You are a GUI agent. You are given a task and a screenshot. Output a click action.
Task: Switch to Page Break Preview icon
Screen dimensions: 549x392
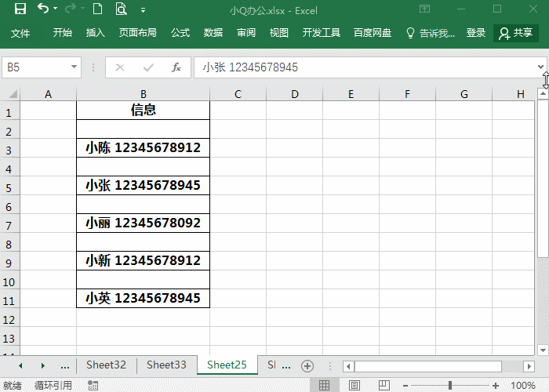pyautogui.click(x=384, y=386)
